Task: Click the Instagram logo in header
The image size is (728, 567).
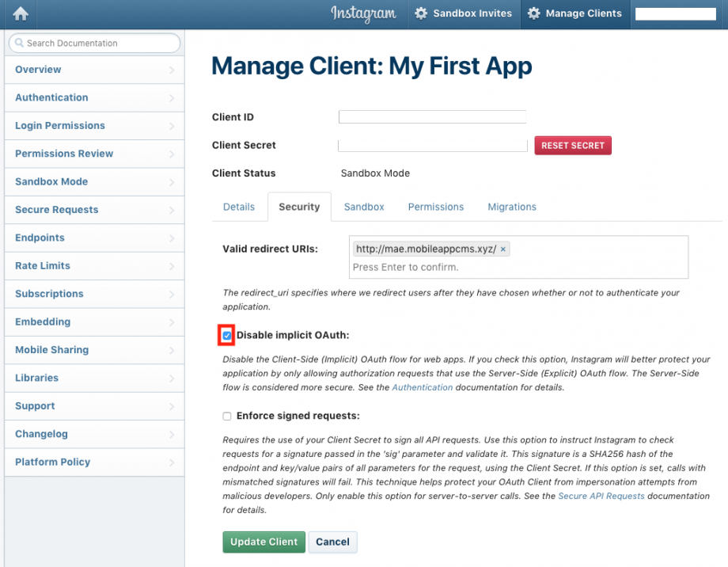Action: (x=363, y=13)
